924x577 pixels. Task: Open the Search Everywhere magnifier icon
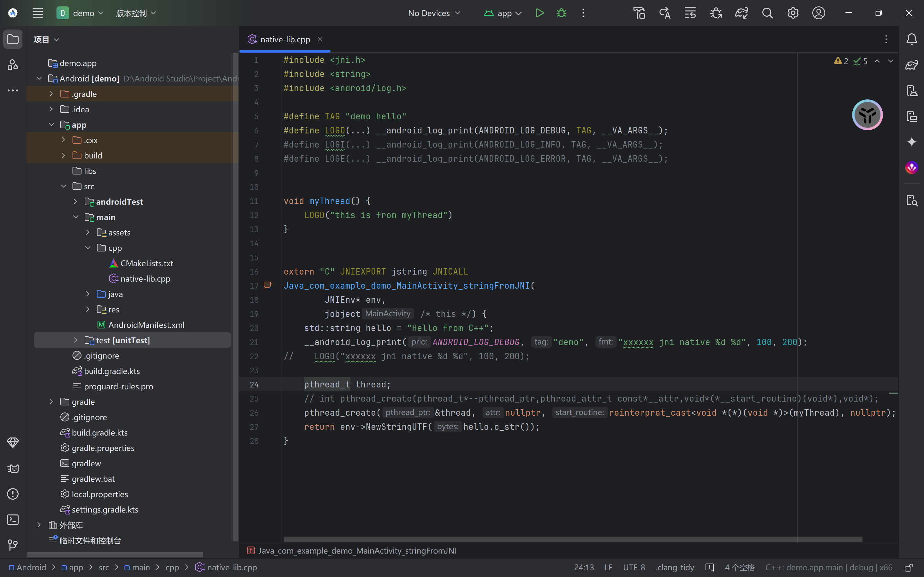[767, 13]
